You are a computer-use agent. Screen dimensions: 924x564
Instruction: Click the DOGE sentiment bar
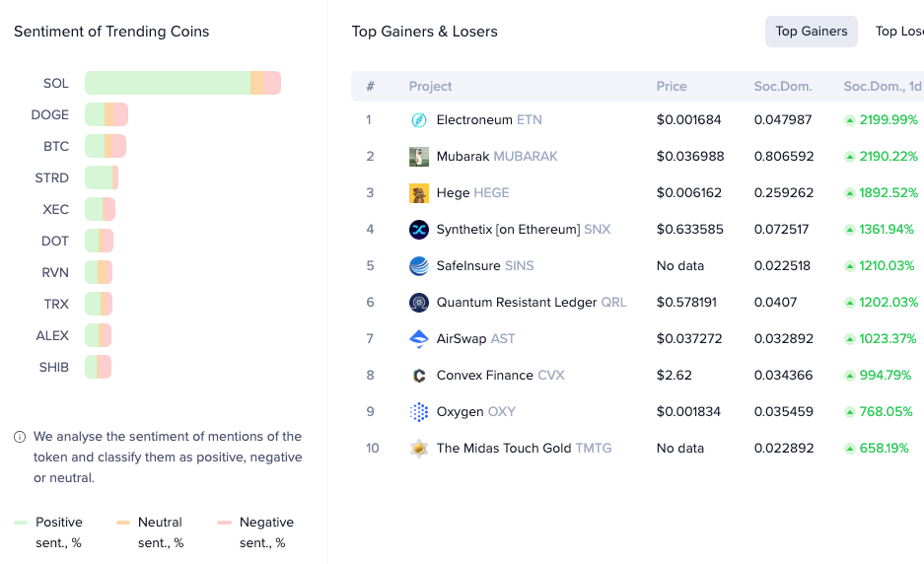point(107,114)
